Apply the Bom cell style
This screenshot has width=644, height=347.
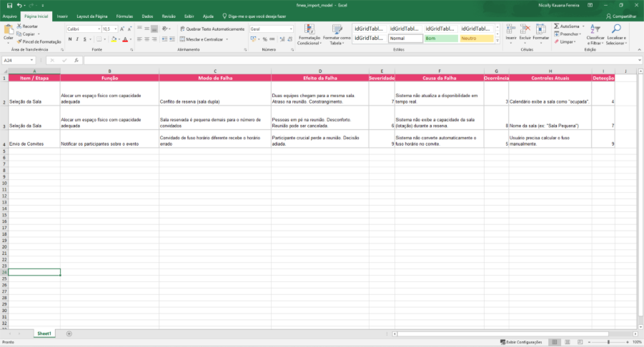pos(440,39)
